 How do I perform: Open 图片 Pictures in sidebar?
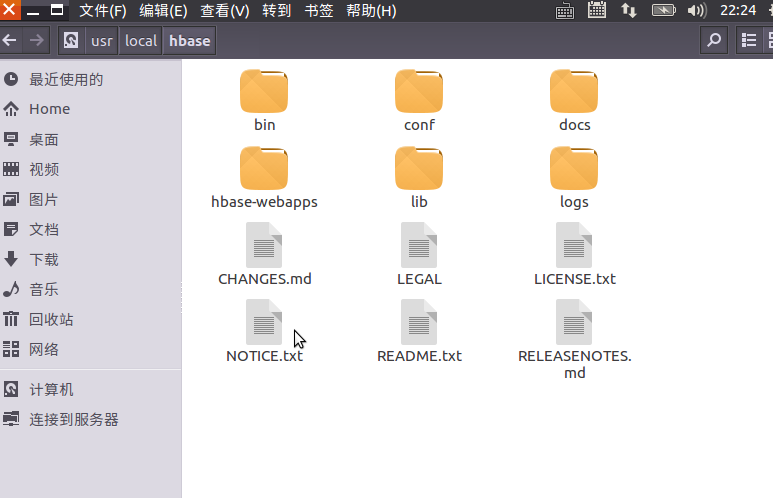pyautogui.click(x=91, y=199)
